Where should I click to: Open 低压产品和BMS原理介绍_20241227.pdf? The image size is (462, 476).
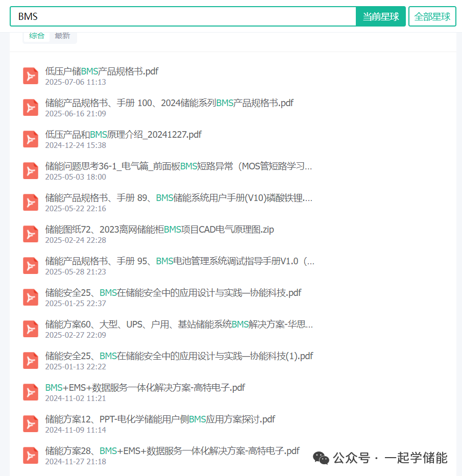tap(124, 135)
